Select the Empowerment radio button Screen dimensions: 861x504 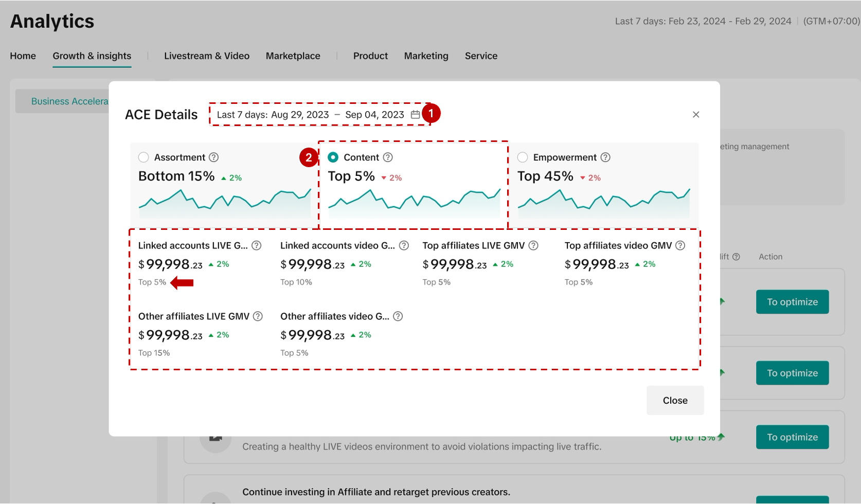pyautogui.click(x=523, y=157)
